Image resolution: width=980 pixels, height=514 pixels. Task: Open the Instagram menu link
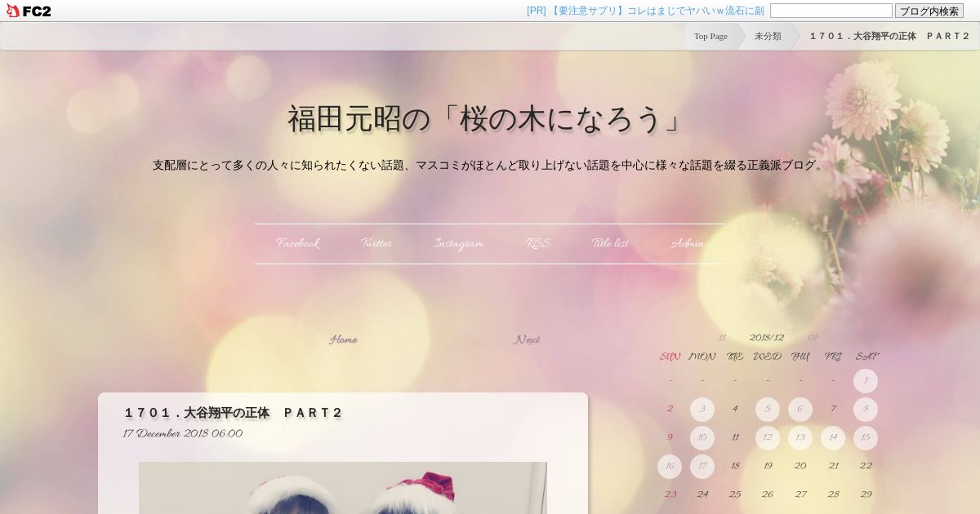coord(458,243)
